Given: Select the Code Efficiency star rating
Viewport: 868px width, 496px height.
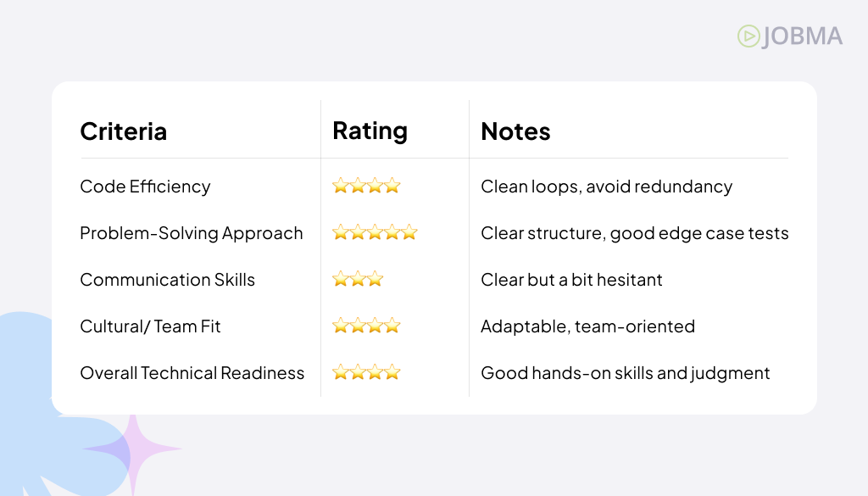Looking at the screenshot, I should tap(366, 186).
